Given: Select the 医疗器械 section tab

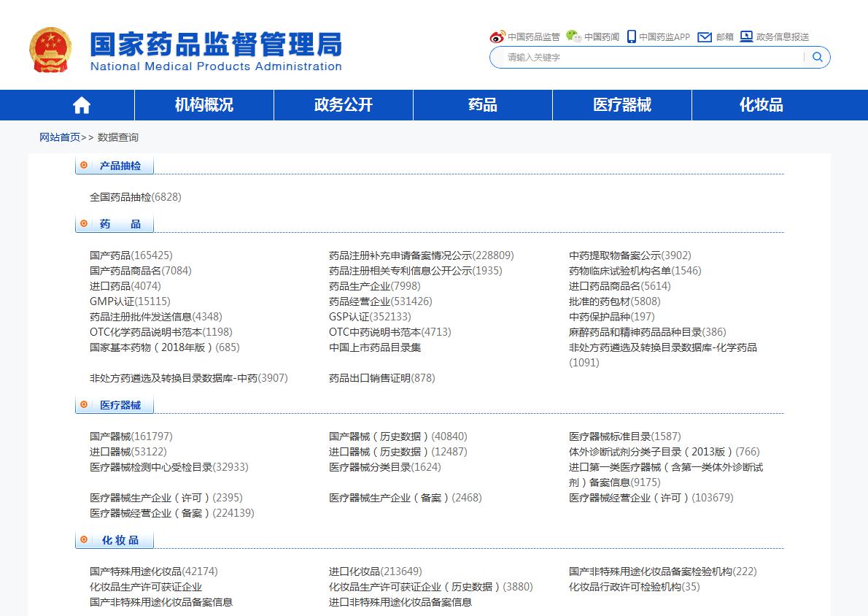Looking at the screenshot, I should point(115,406).
